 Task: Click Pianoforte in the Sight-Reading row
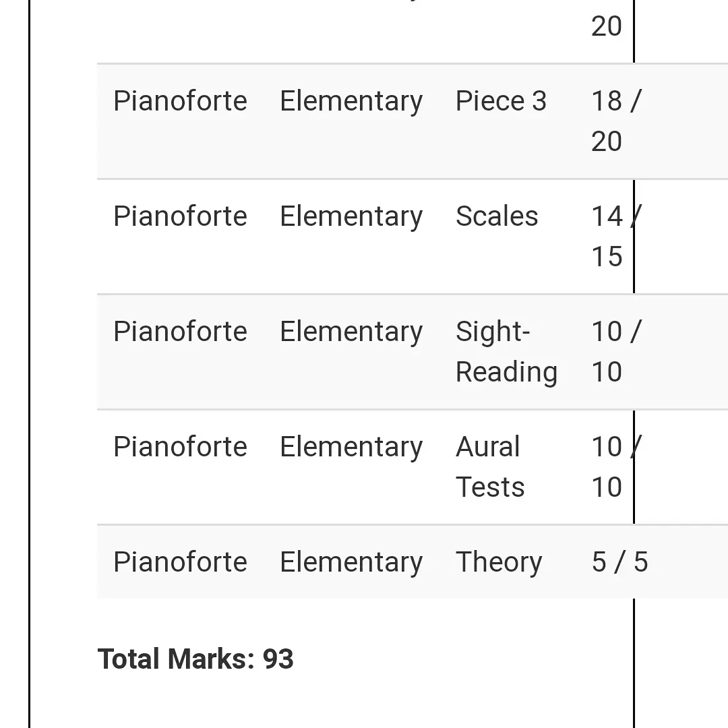(x=180, y=332)
